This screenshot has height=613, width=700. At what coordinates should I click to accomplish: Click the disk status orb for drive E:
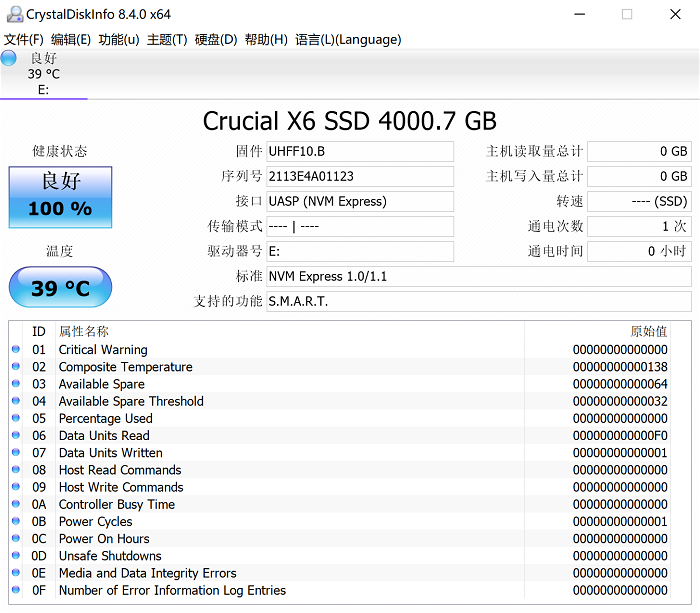point(9,58)
